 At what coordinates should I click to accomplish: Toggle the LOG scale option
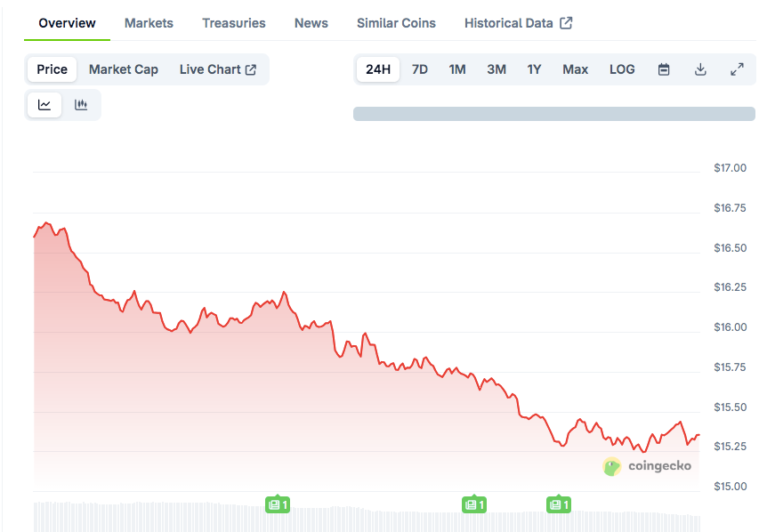click(622, 69)
